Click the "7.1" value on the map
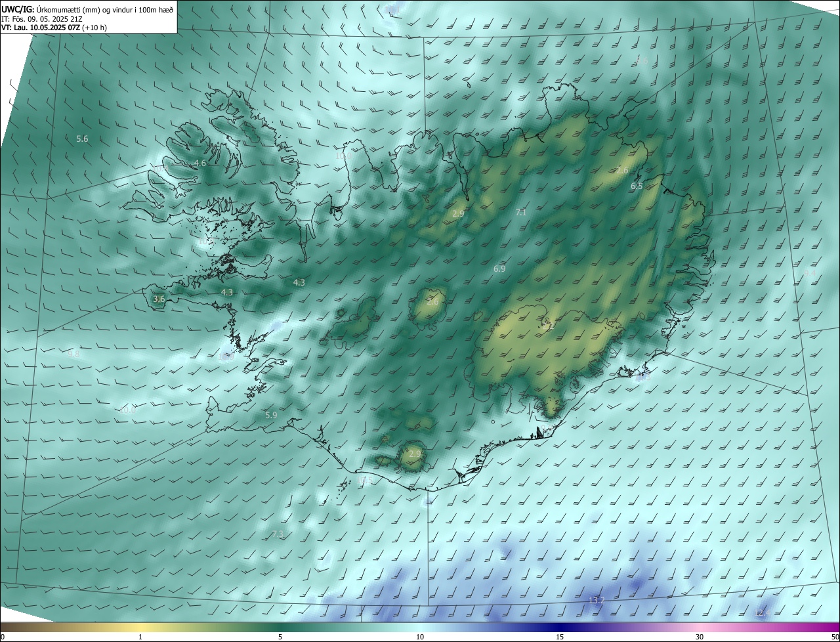Image resolution: width=840 pixels, height=642 pixels. pyautogui.click(x=521, y=212)
